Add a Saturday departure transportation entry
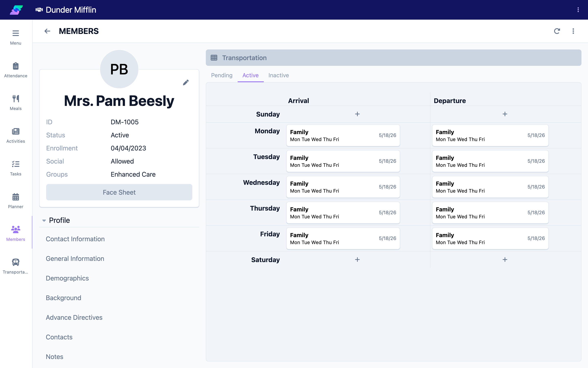The height and width of the screenshot is (368, 588). [505, 260]
